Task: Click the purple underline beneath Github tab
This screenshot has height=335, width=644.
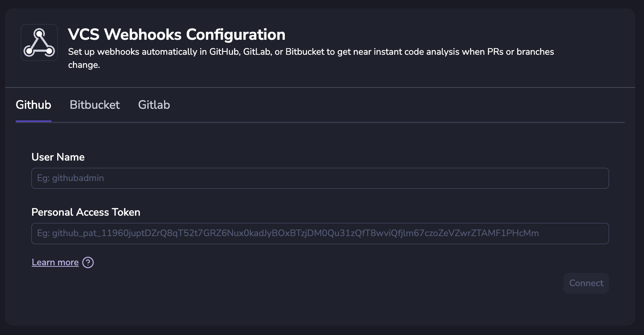Action: [34, 121]
